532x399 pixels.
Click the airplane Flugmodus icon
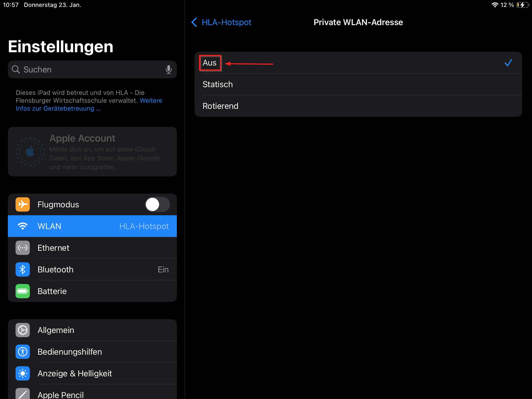[23, 204]
